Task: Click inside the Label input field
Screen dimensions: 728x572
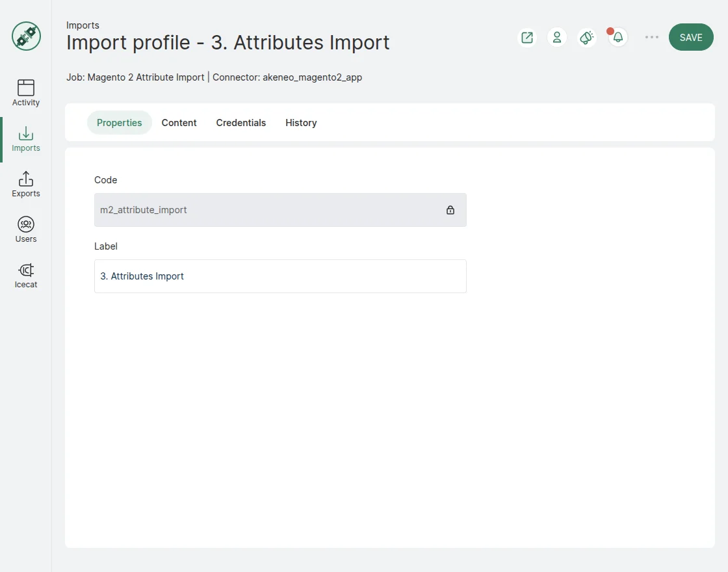Action: [279, 276]
